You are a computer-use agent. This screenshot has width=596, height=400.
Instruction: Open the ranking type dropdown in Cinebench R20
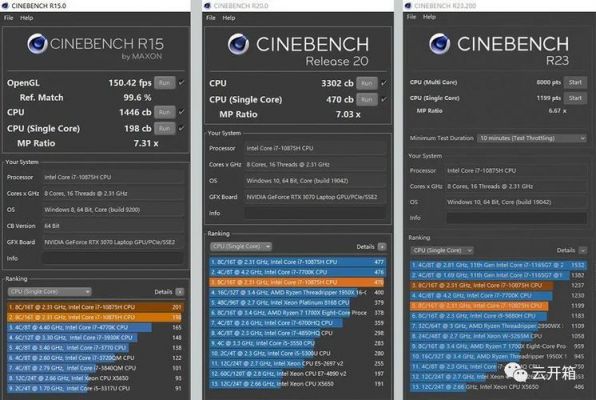(241, 246)
